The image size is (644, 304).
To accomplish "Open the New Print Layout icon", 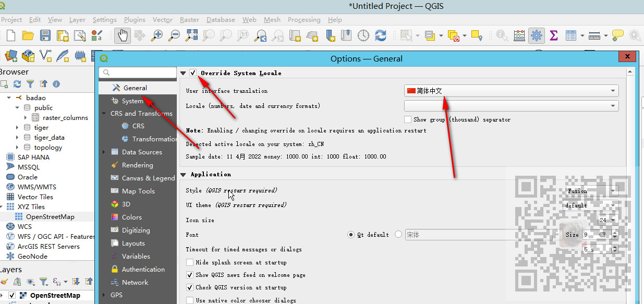I will pos(63,35).
